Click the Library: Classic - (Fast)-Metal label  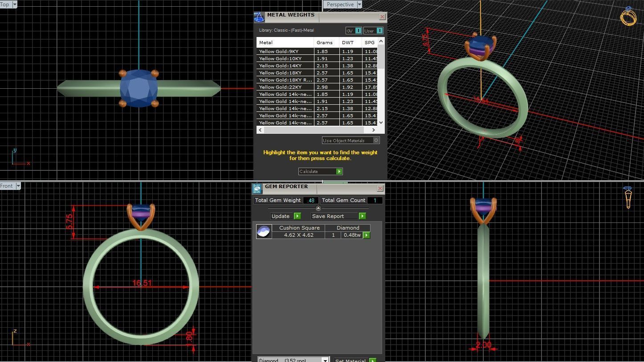point(286,30)
